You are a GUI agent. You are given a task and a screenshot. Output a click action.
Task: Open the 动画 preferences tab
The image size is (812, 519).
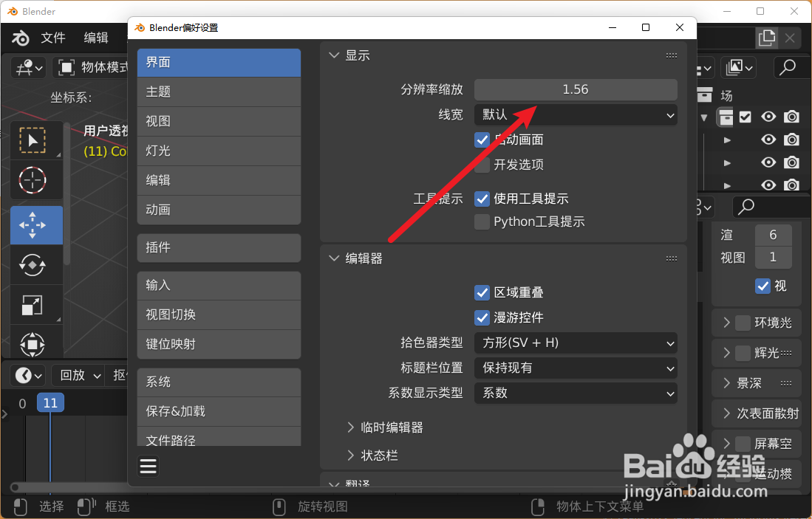point(219,210)
